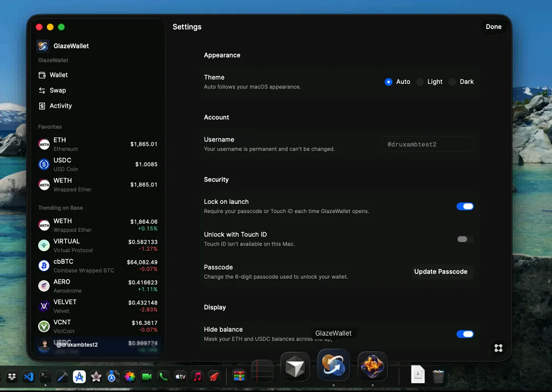Open the Trash in the Dock

tap(438, 376)
